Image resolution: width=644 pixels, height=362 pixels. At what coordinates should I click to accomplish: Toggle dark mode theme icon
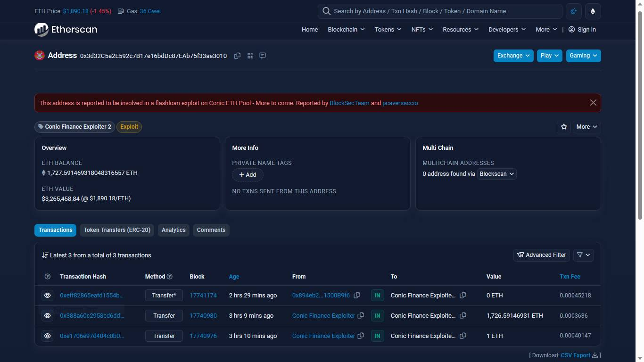[x=574, y=11]
